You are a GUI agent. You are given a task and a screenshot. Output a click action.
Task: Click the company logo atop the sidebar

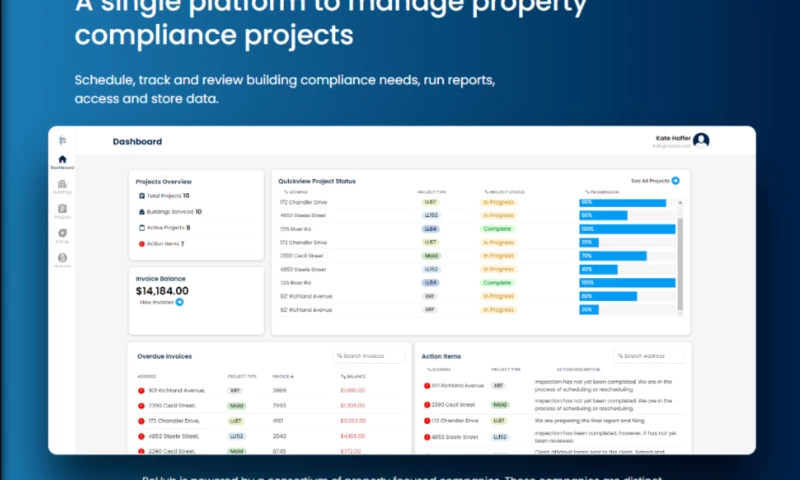[62, 140]
